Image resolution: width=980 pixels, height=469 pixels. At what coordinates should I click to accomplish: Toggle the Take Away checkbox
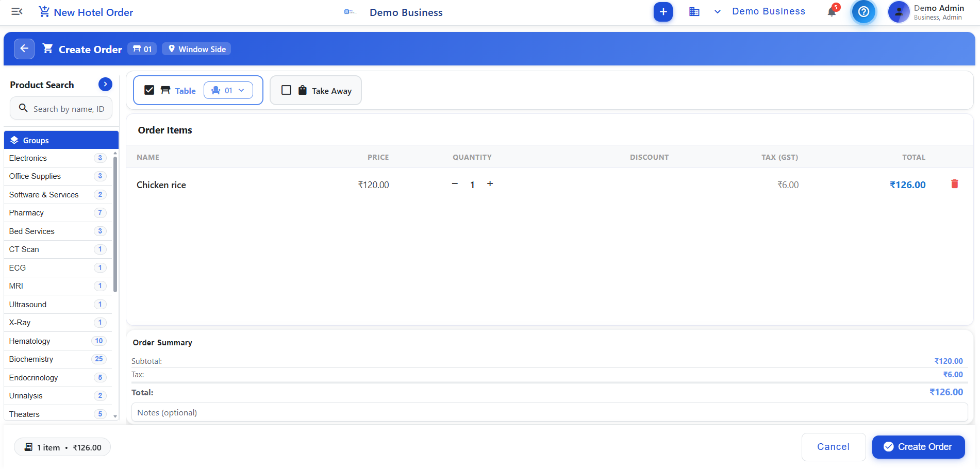coord(287,90)
